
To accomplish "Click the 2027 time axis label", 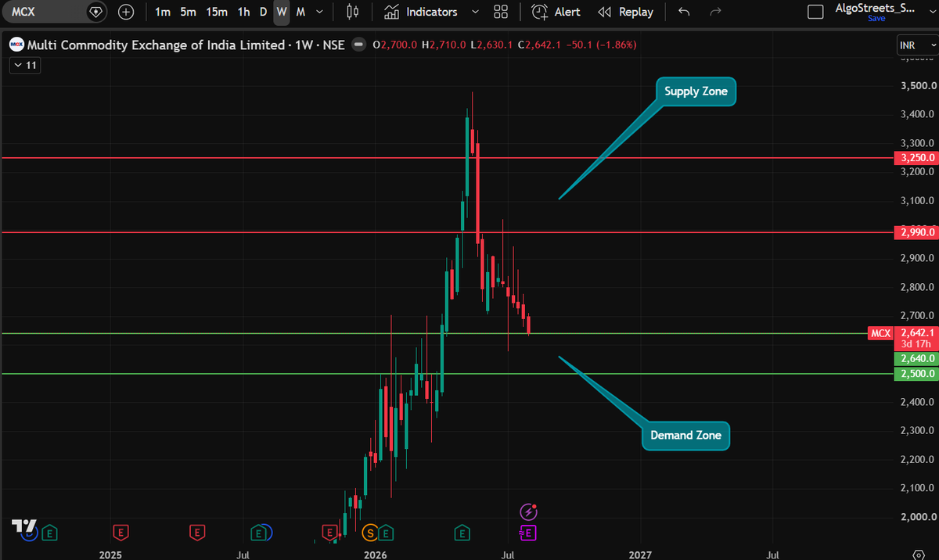I will tap(640, 555).
